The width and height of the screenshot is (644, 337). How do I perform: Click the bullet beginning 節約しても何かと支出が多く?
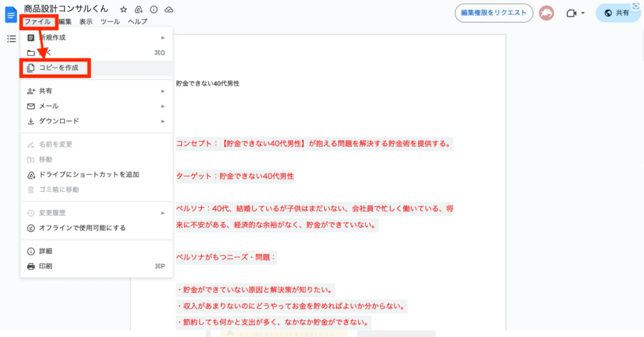click(x=273, y=322)
